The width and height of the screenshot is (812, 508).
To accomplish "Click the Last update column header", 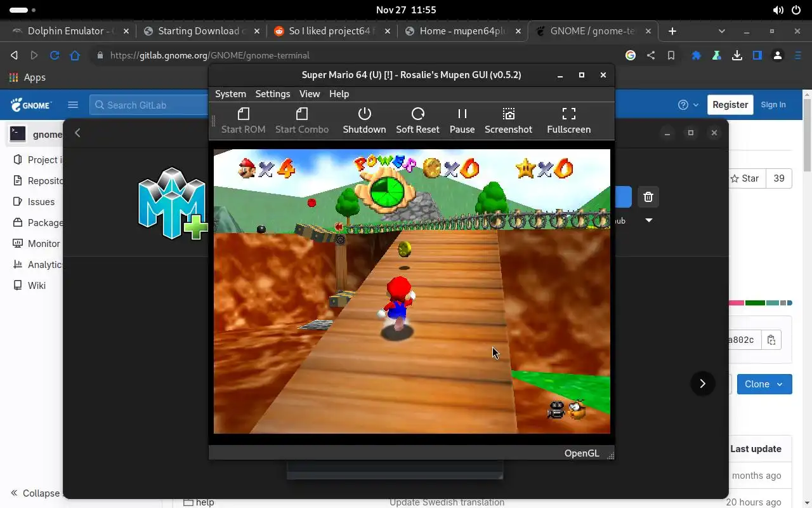I will point(756,449).
